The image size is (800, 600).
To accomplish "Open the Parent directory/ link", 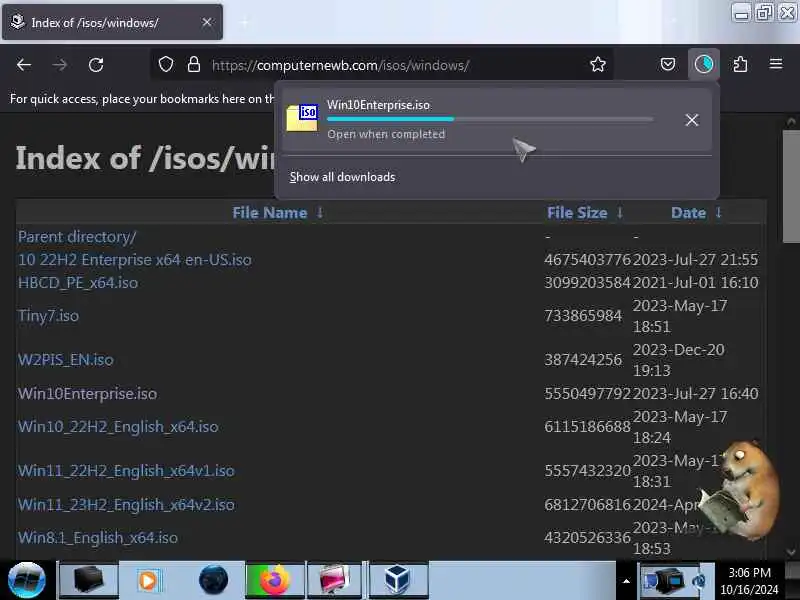I will click(77, 237).
